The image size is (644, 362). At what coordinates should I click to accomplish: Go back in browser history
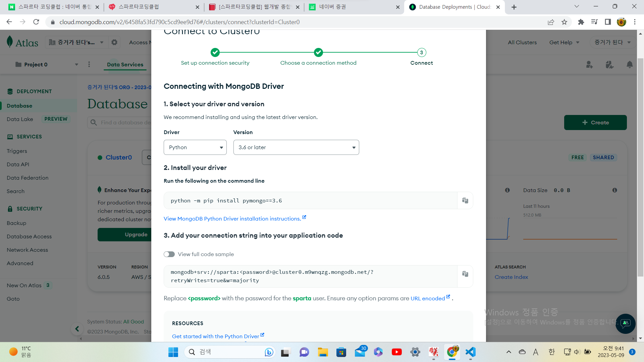(9, 22)
